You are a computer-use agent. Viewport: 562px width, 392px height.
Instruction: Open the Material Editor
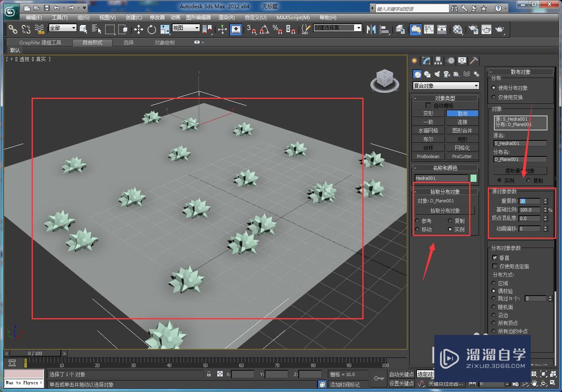tap(458, 29)
